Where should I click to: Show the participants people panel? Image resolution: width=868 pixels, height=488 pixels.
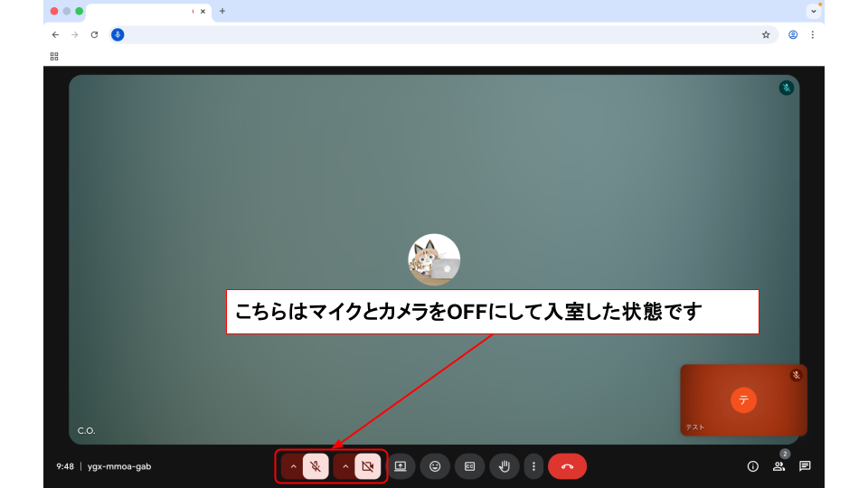[778, 466]
